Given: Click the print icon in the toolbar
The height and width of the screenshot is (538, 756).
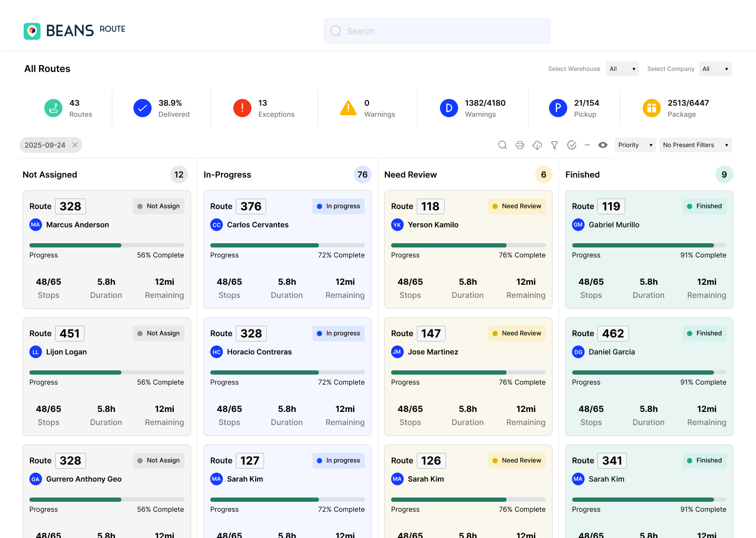Looking at the screenshot, I should pos(520,145).
